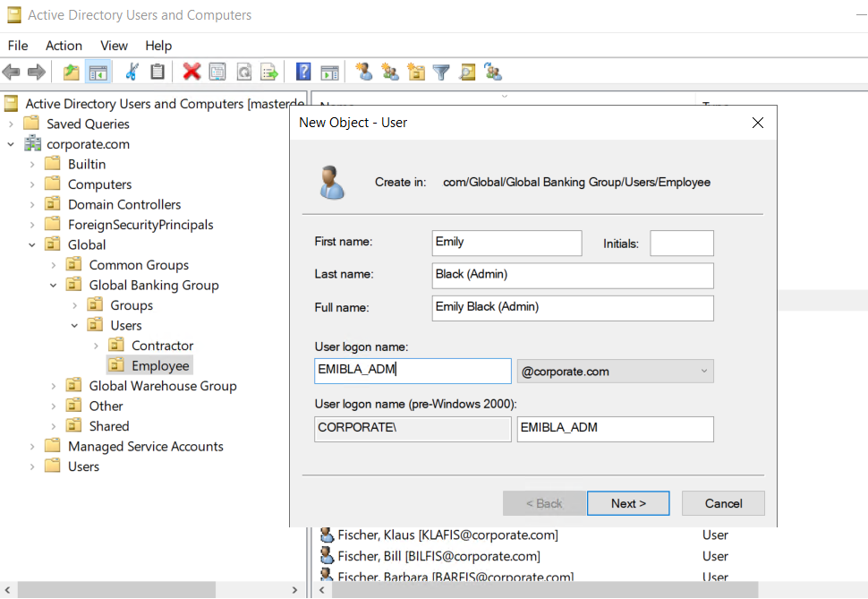Click the Cut scissors icon

pyautogui.click(x=132, y=72)
